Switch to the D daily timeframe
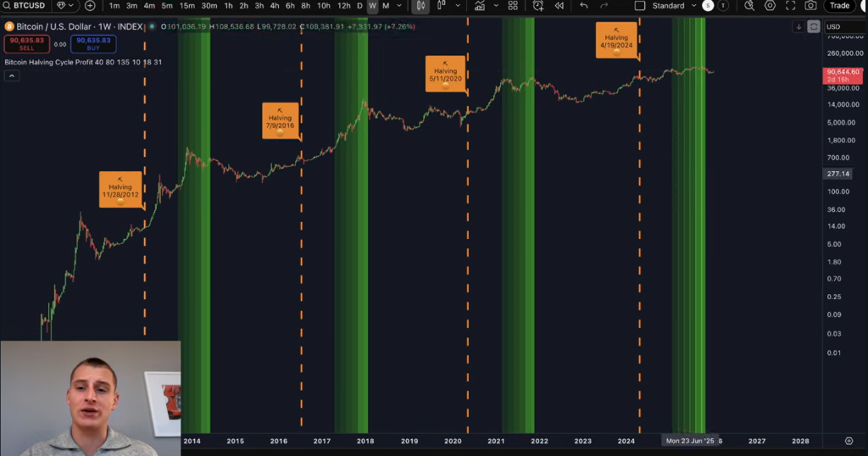Viewport: 868px width, 456px height. point(359,6)
